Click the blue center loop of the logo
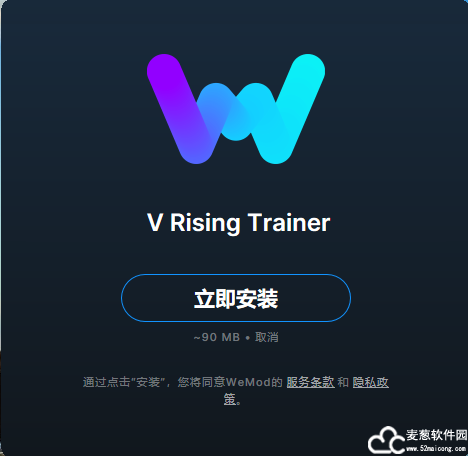 (x=236, y=112)
